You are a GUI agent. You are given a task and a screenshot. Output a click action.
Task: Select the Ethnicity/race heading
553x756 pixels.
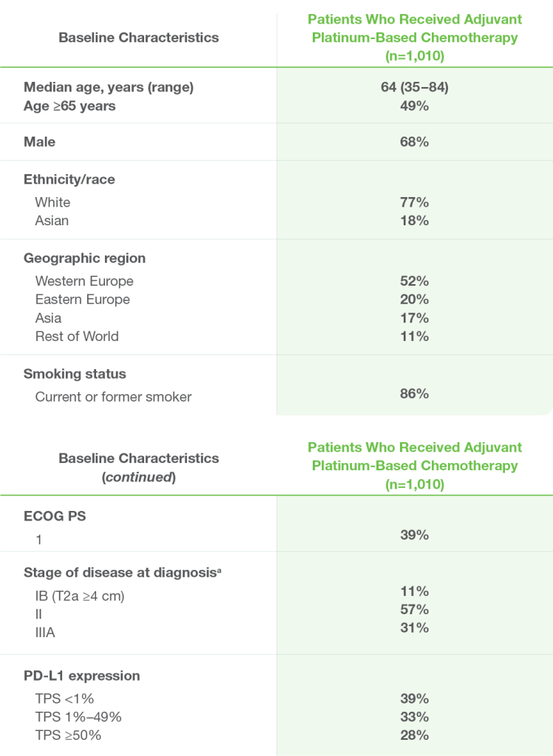[69, 179]
